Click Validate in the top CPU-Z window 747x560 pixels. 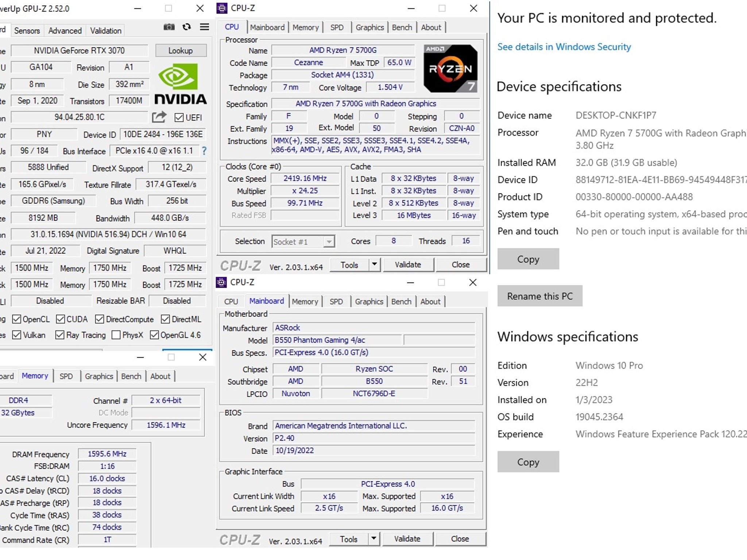point(409,265)
